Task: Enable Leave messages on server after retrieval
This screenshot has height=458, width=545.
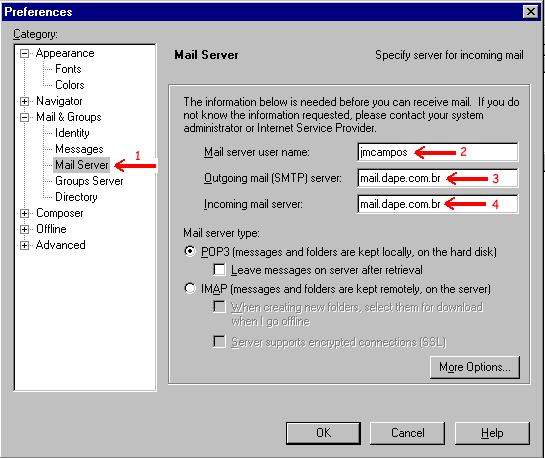Action: pos(219,270)
